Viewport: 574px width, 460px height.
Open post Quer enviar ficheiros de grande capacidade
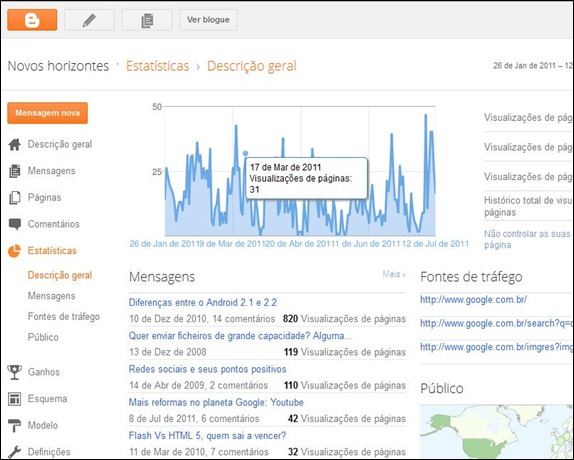point(241,336)
